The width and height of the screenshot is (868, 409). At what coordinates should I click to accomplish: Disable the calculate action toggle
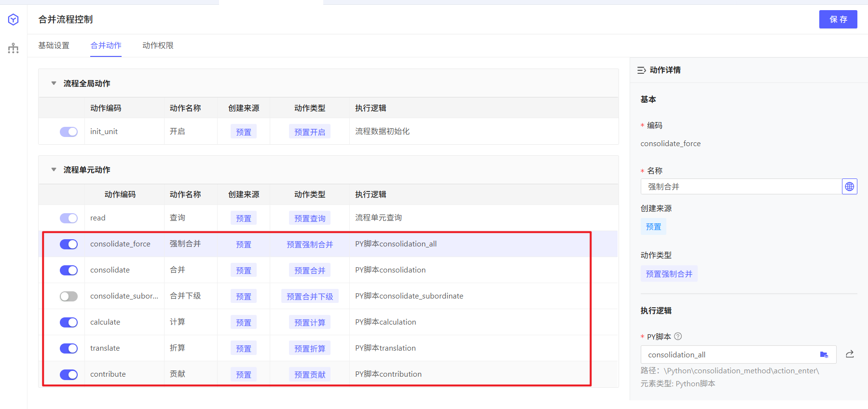pos(69,322)
